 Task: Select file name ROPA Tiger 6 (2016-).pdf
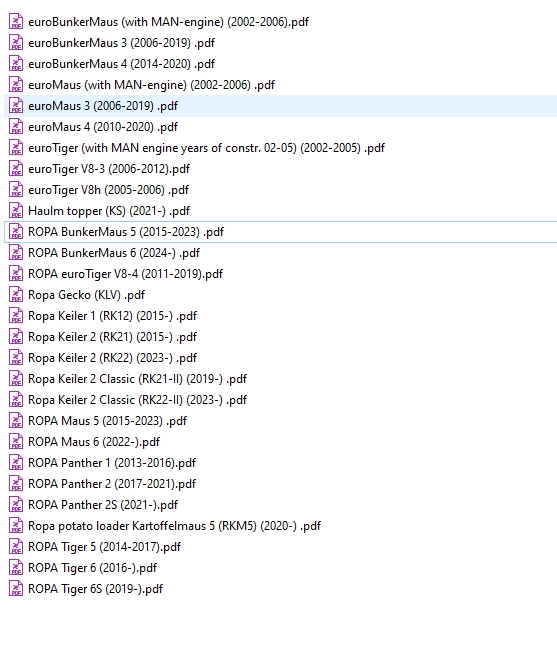click(x=93, y=568)
